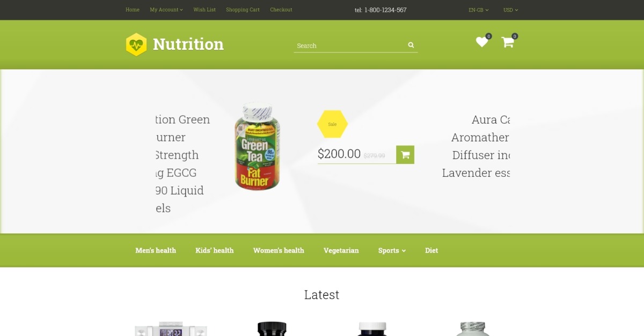Open the Wish List link
The height and width of the screenshot is (336, 644).
[x=204, y=10]
